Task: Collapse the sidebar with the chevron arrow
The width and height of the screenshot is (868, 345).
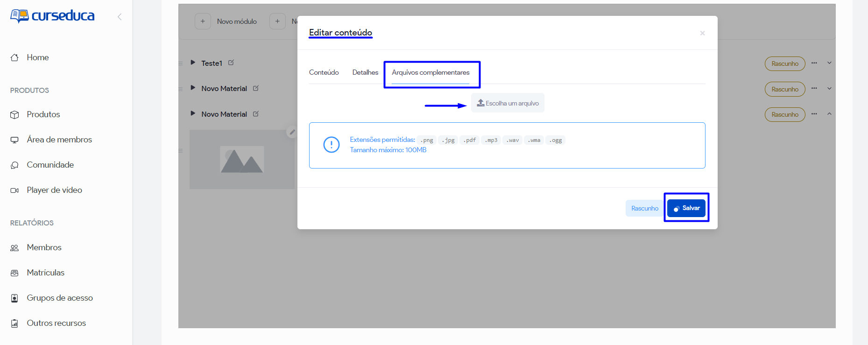Action: tap(120, 17)
